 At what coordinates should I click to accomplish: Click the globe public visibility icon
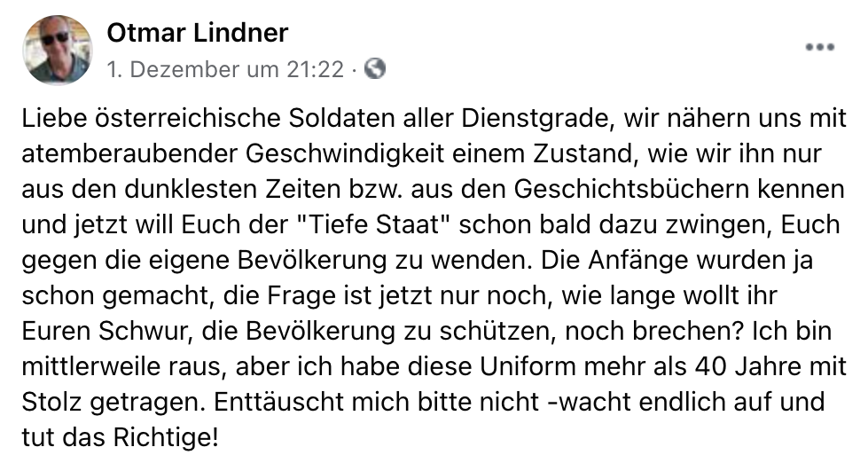375,69
